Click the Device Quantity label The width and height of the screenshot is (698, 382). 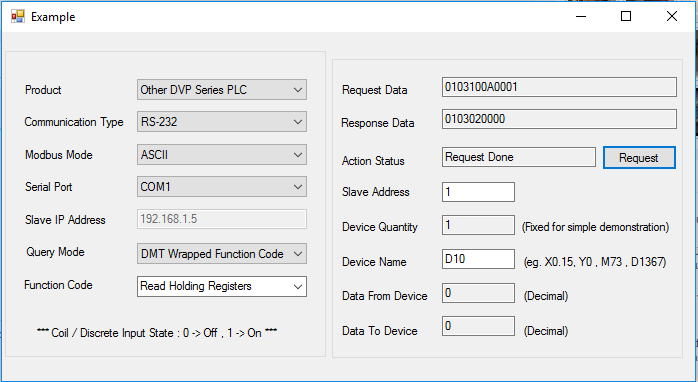[380, 227]
